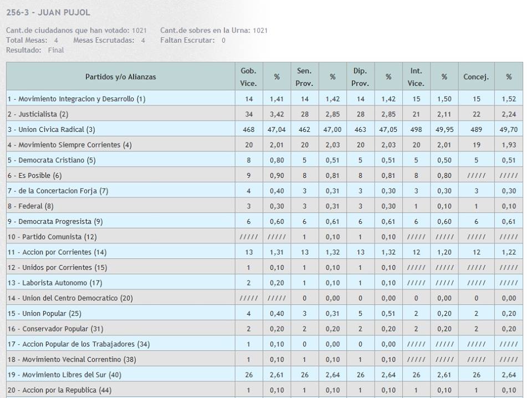Screen dimensions: 532x398
Task: Click the "Concej." column header
Action: (x=476, y=76)
